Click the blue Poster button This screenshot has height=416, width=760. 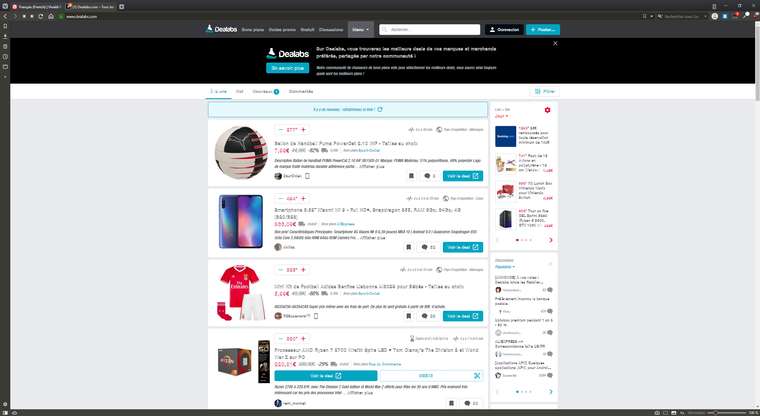coord(543,30)
